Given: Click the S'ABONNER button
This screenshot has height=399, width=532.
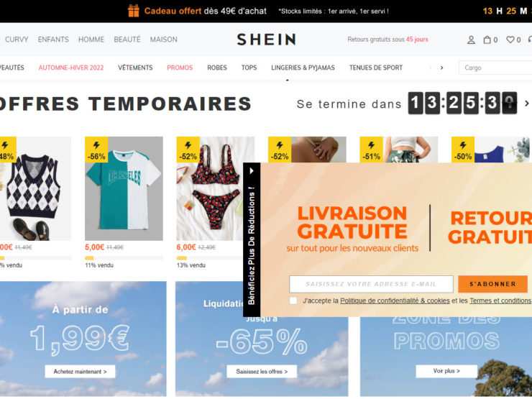Looking at the screenshot, I should [492, 284].
